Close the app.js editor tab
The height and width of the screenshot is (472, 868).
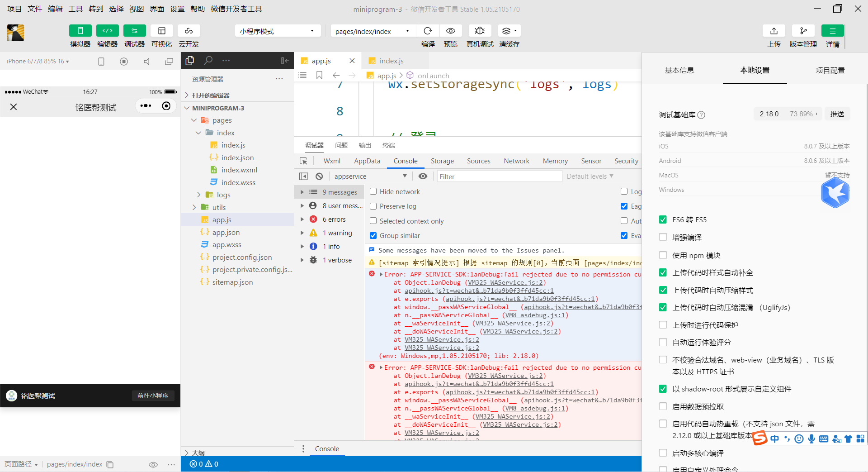[x=352, y=61]
